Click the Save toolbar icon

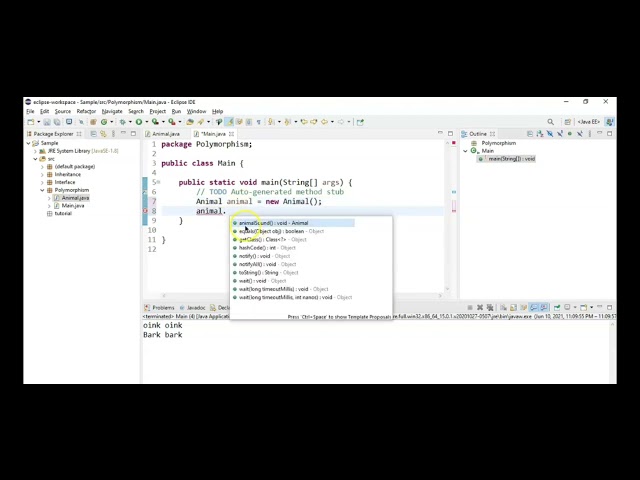[x=47, y=122]
